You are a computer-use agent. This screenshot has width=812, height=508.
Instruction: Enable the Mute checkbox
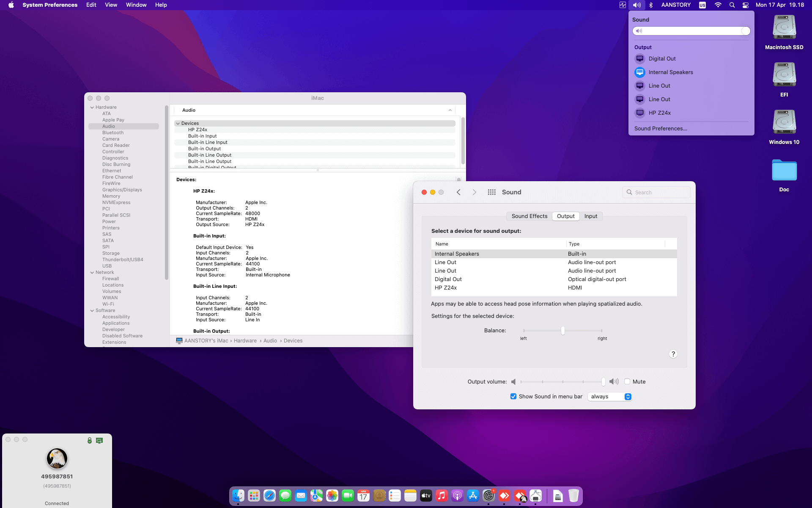coord(628,381)
